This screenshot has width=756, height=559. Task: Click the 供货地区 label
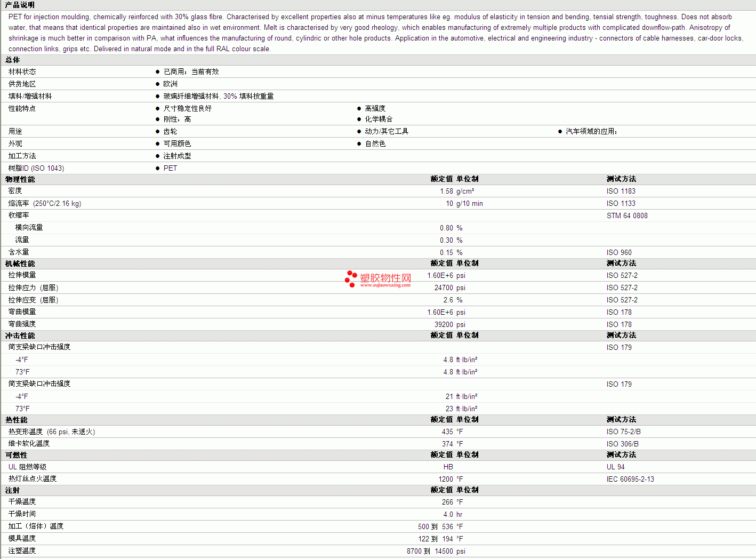[x=22, y=84]
